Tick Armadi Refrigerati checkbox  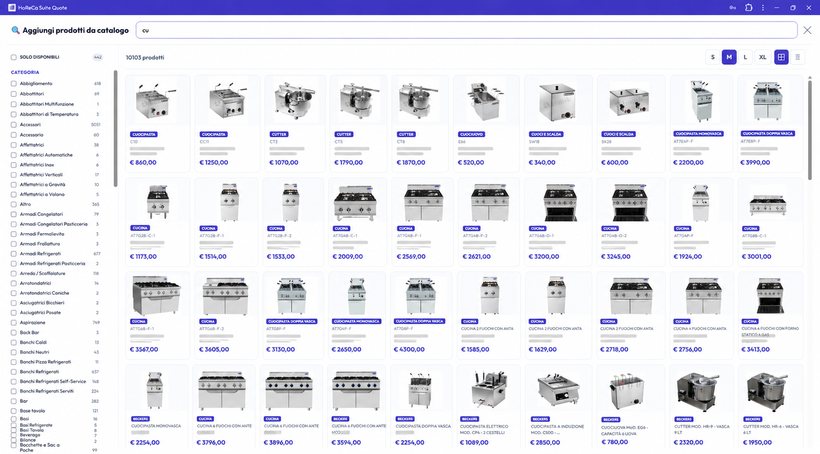14,254
